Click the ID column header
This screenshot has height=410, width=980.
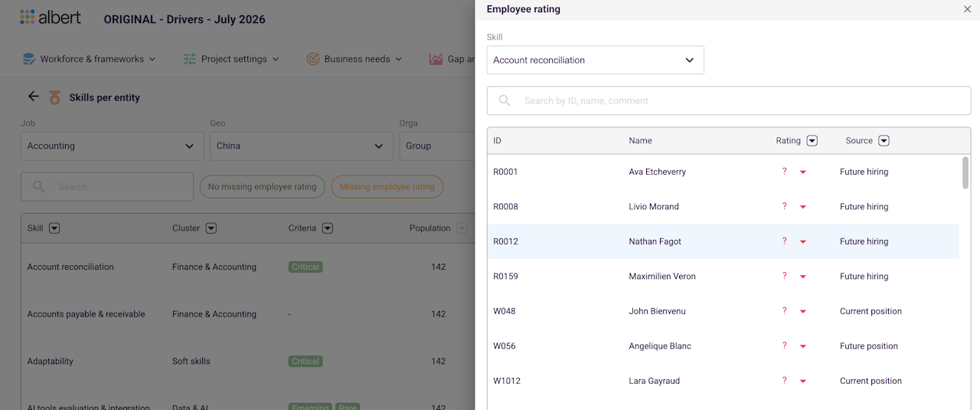point(498,141)
